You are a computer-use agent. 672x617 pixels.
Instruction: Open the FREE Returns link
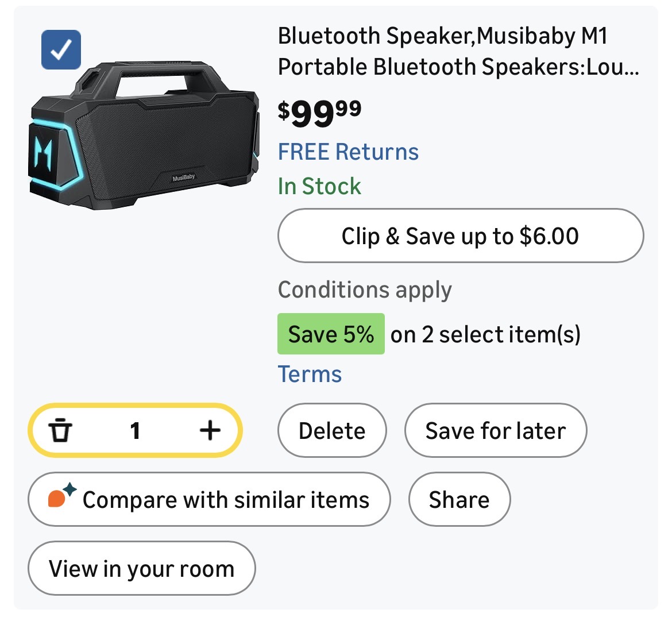[x=348, y=152]
